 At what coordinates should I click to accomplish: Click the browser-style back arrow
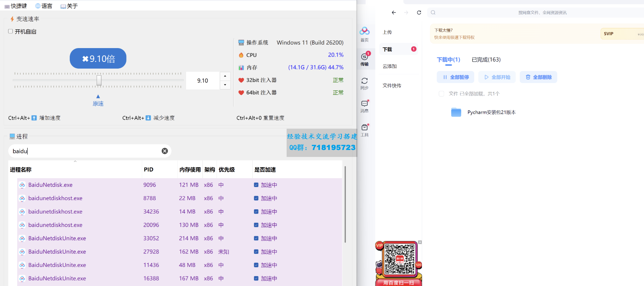point(394,12)
